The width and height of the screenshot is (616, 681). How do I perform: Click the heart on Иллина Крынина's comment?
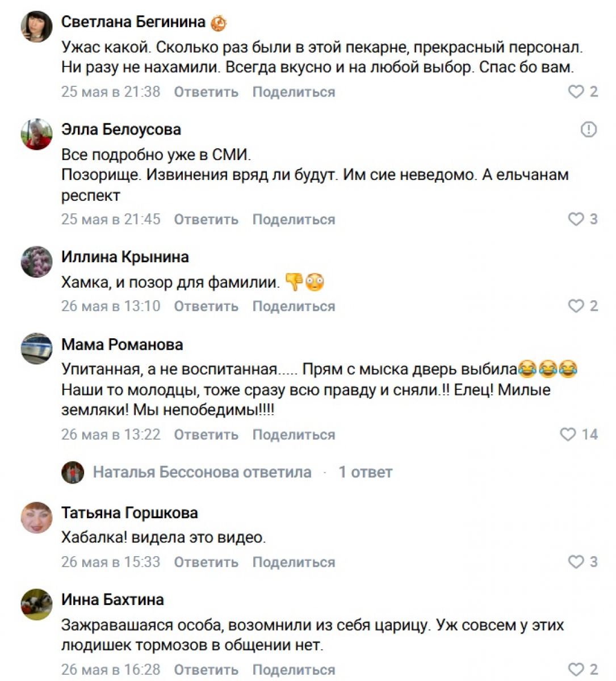[576, 306]
